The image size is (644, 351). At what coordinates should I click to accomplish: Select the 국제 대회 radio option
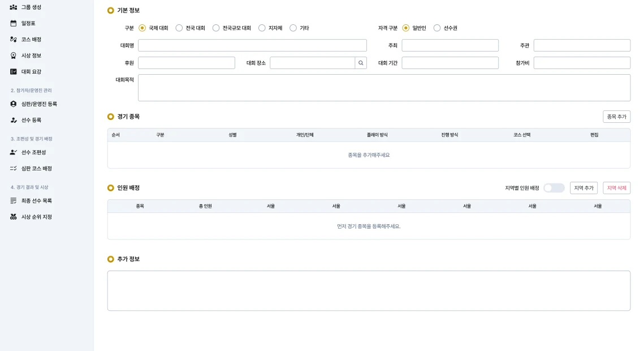point(142,28)
